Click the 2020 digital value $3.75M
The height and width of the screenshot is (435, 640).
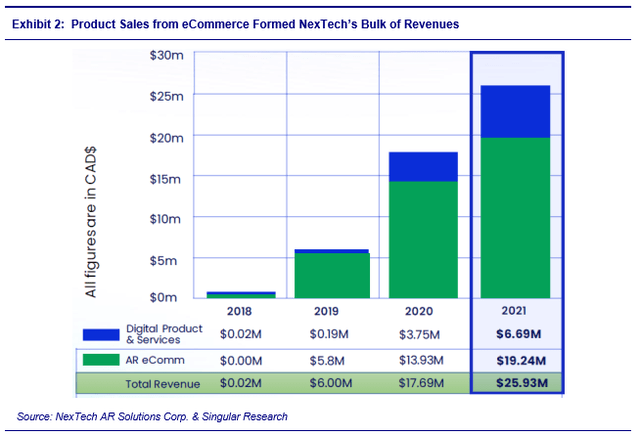click(x=420, y=335)
